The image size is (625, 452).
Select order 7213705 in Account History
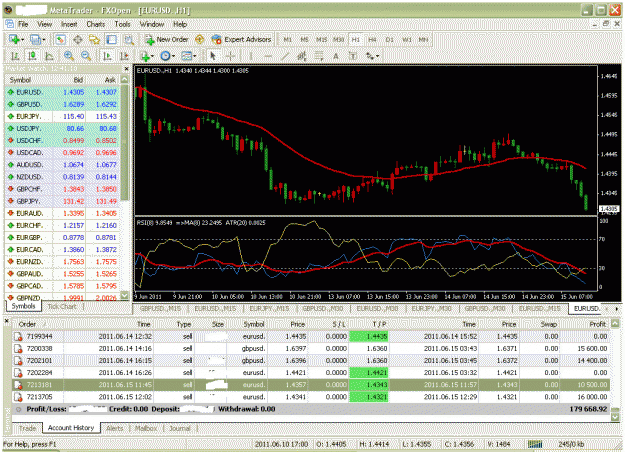pos(311,397)
